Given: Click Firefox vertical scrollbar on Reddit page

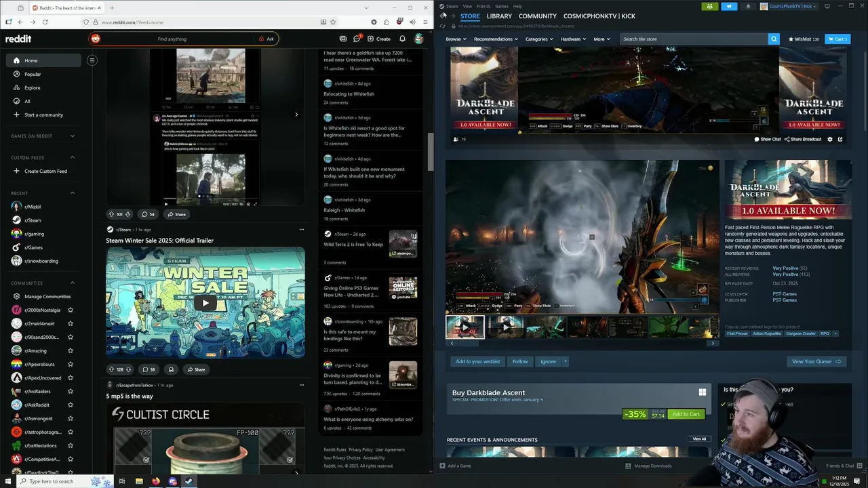Looking at the screenshot, I should tap(431, 152).
